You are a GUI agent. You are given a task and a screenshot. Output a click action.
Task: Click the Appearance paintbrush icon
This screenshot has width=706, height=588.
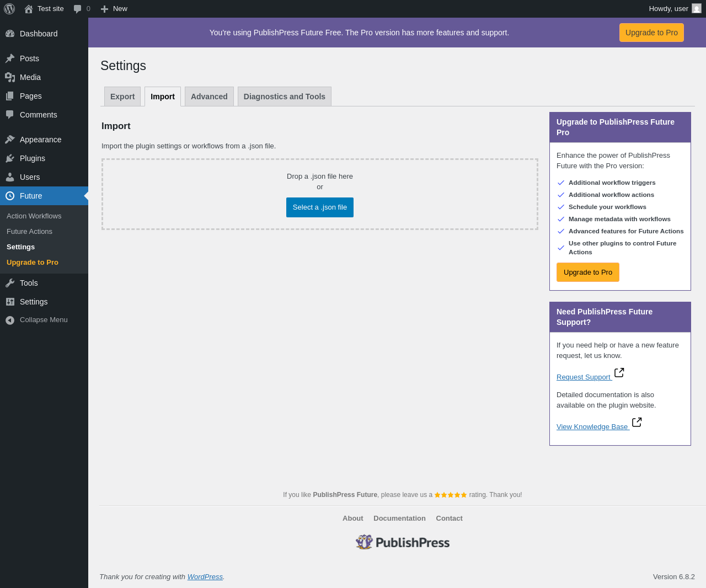click(x=10, y=140)
